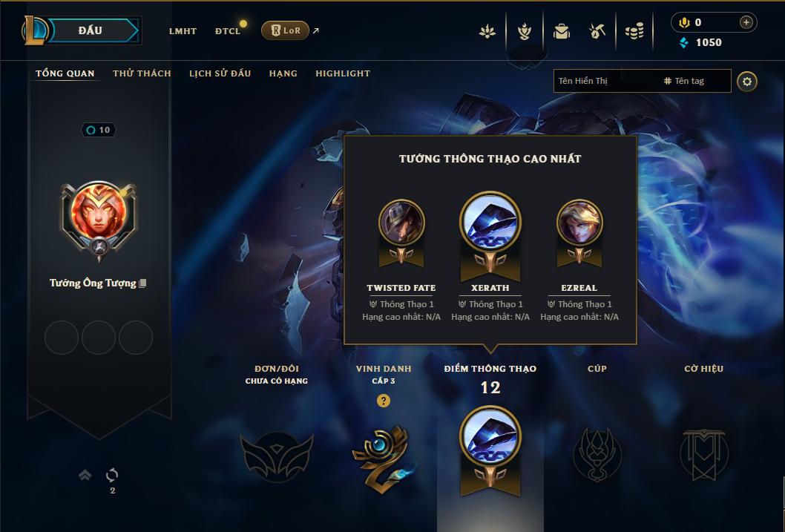Viewport: 785px width, 532px height.
Task: Open the crafting hammer icon
Action: point(597,31)
